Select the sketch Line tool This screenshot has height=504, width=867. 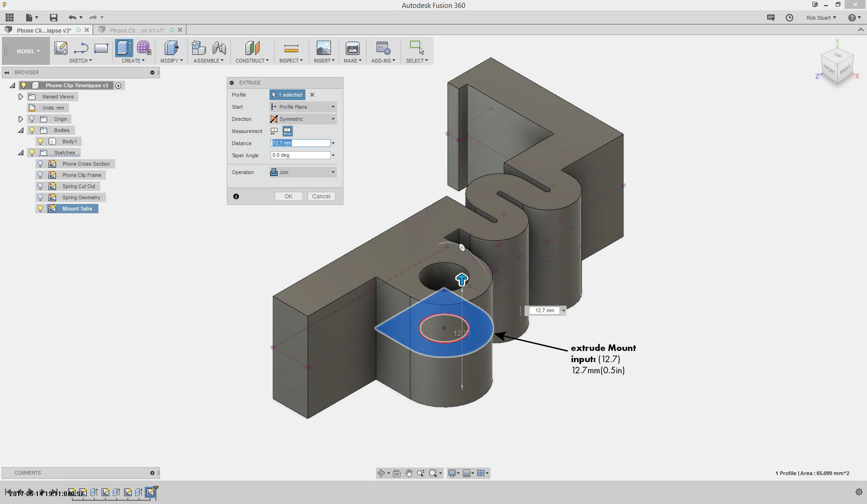pos(81,48)
